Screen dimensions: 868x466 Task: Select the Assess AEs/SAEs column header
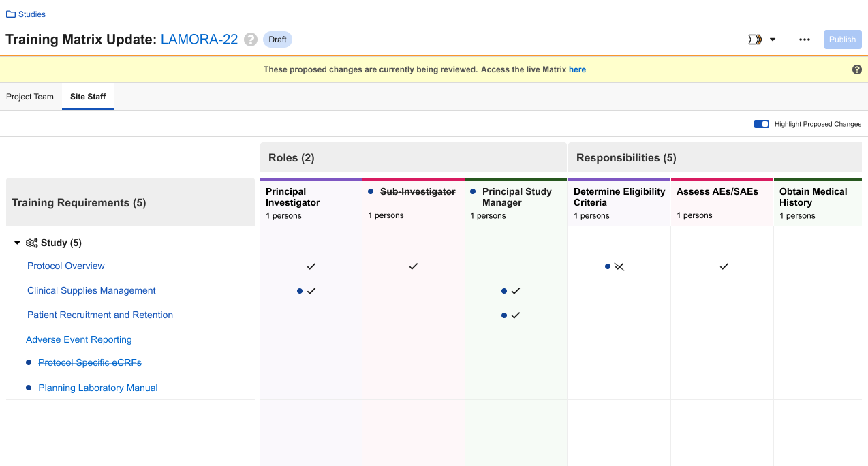722,202
